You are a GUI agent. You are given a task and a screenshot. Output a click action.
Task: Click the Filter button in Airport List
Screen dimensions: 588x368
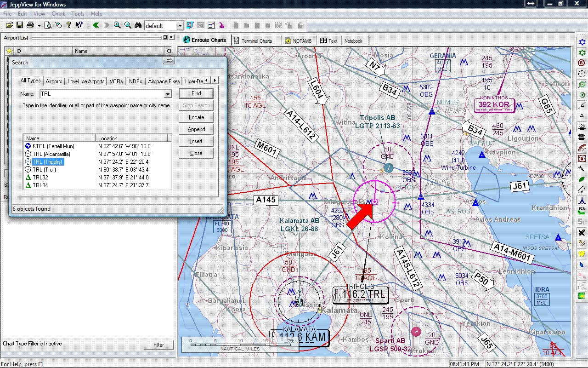[x=158, y=345]
